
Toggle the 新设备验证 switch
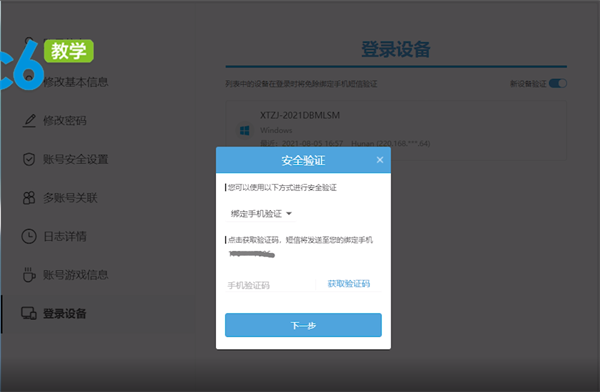tap(558, 83)
